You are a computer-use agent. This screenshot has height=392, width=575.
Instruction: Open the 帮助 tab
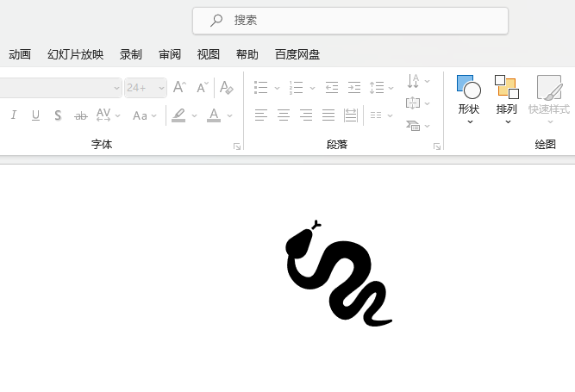[x=247, y=54]
